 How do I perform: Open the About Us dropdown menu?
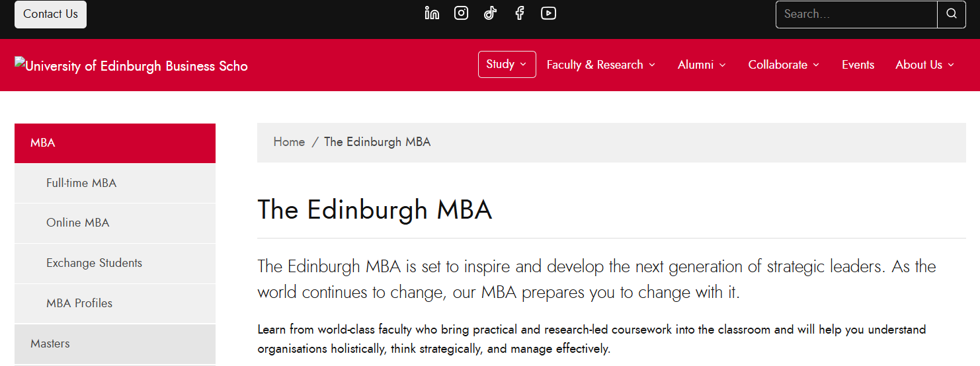tap(924, 65)
